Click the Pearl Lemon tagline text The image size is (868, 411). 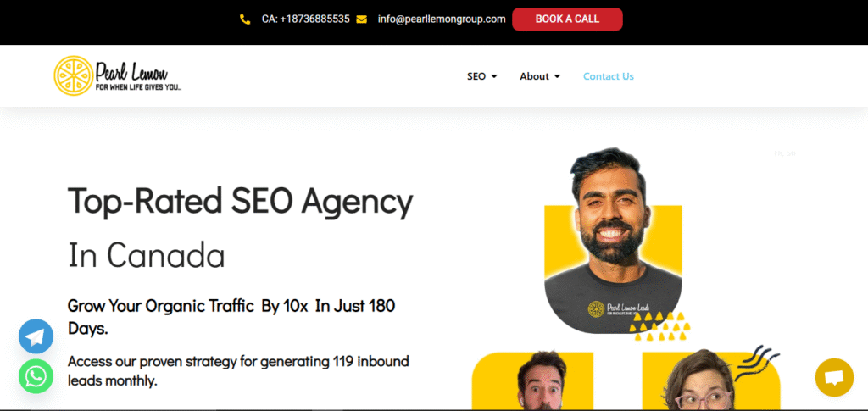click(x=138, y=87)
